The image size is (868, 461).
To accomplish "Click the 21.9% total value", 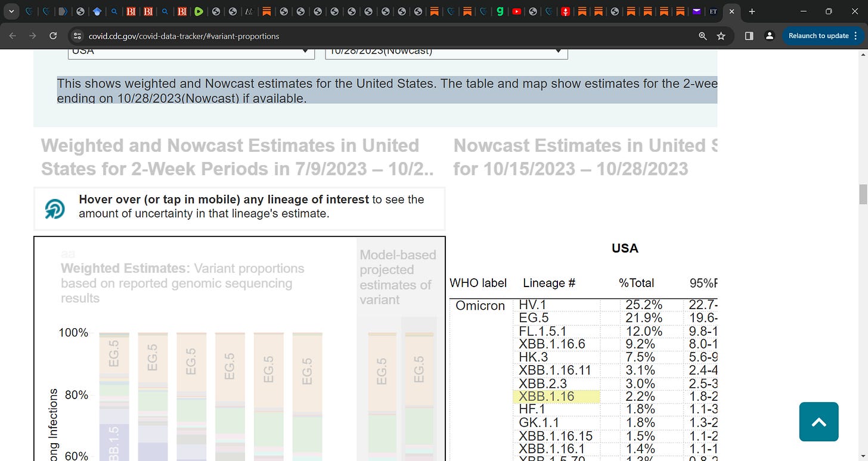I will (644, 318).
